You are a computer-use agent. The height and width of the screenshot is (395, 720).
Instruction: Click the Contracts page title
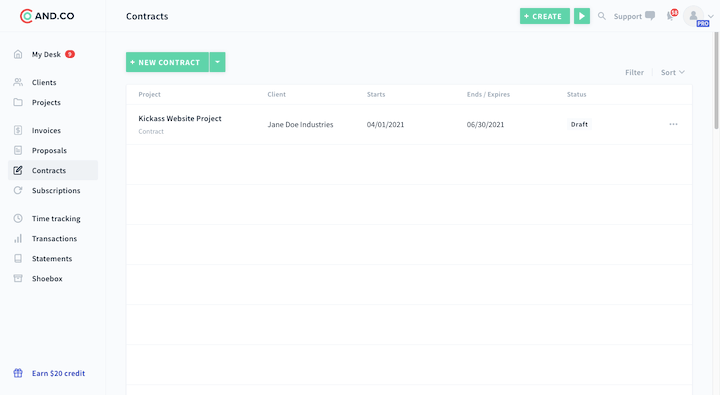point(147,16)
